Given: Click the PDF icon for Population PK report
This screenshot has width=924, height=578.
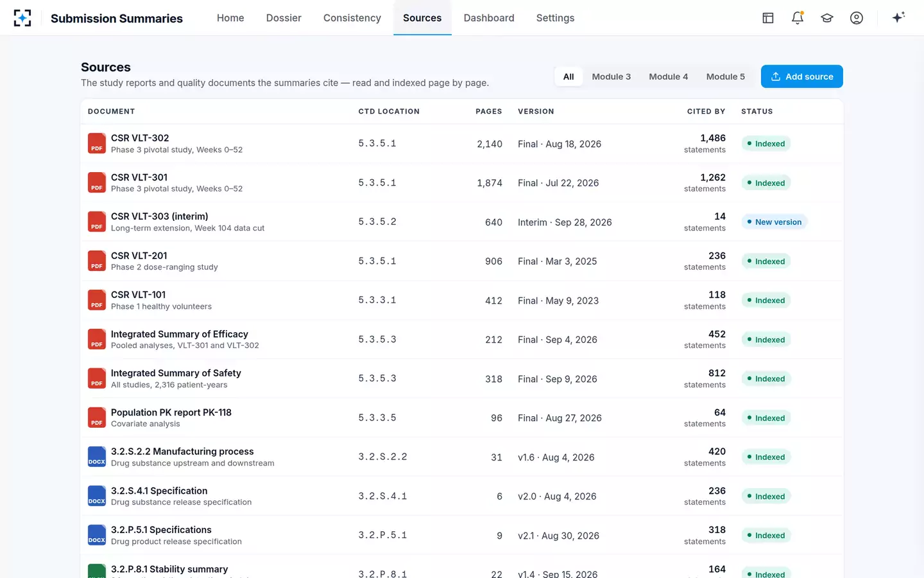Looking at the screenshot, I should click(97, 417).
